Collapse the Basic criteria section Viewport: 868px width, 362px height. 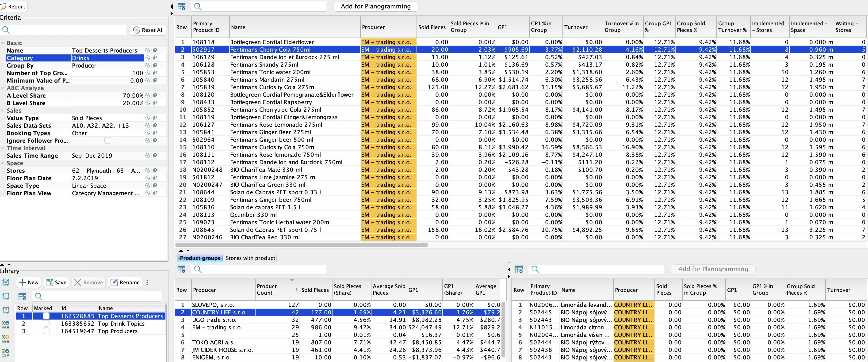pyautogui.click(x=3, y=43)
